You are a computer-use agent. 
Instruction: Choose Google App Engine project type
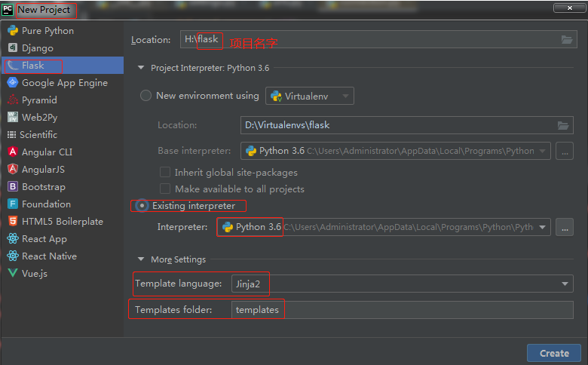click(x=63, y=82)
